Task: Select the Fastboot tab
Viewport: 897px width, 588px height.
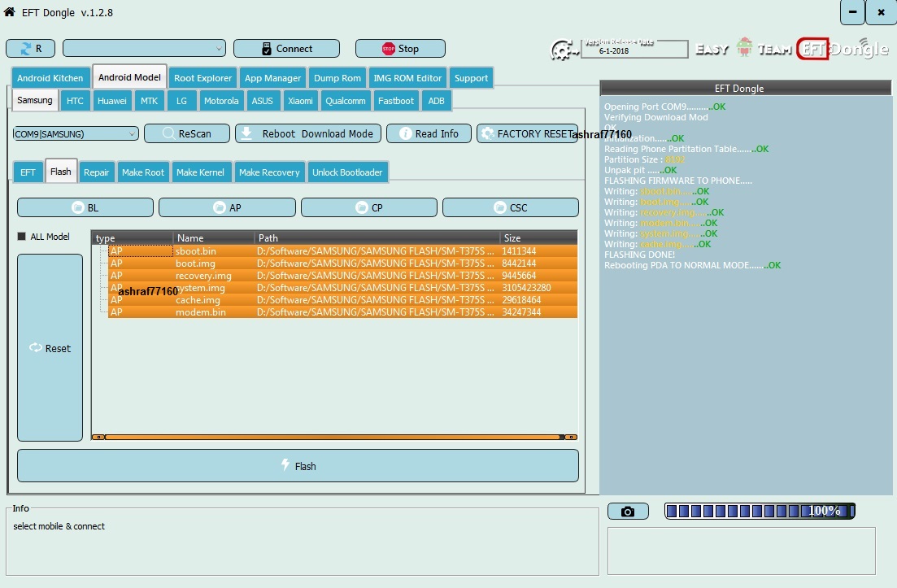Action: coord(396,101)
